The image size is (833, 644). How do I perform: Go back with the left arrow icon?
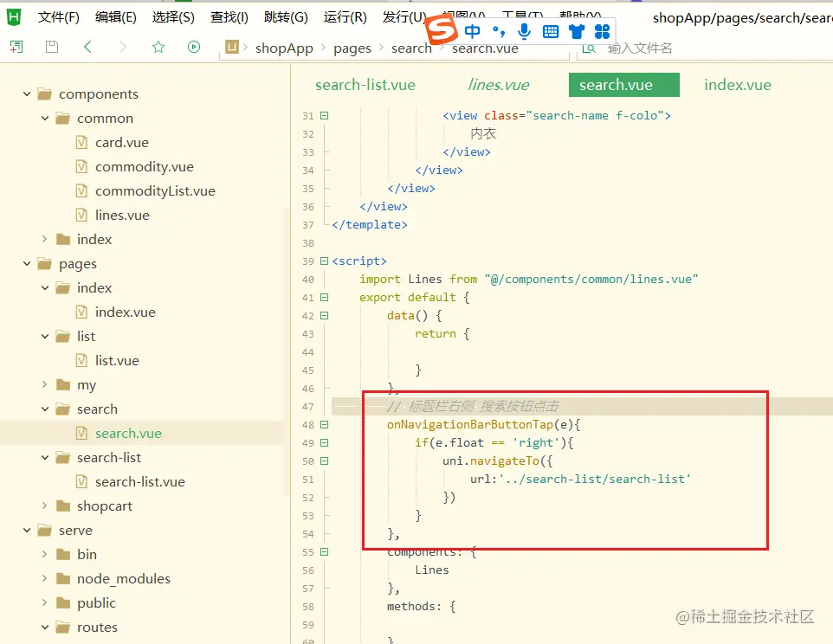(x=87, y=48)
